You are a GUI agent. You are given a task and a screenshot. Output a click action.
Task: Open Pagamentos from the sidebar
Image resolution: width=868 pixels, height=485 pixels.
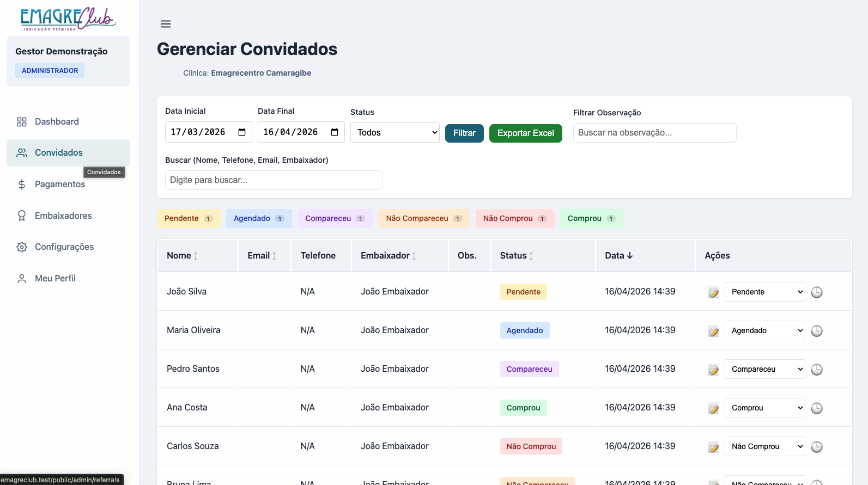tap(60, 185)
